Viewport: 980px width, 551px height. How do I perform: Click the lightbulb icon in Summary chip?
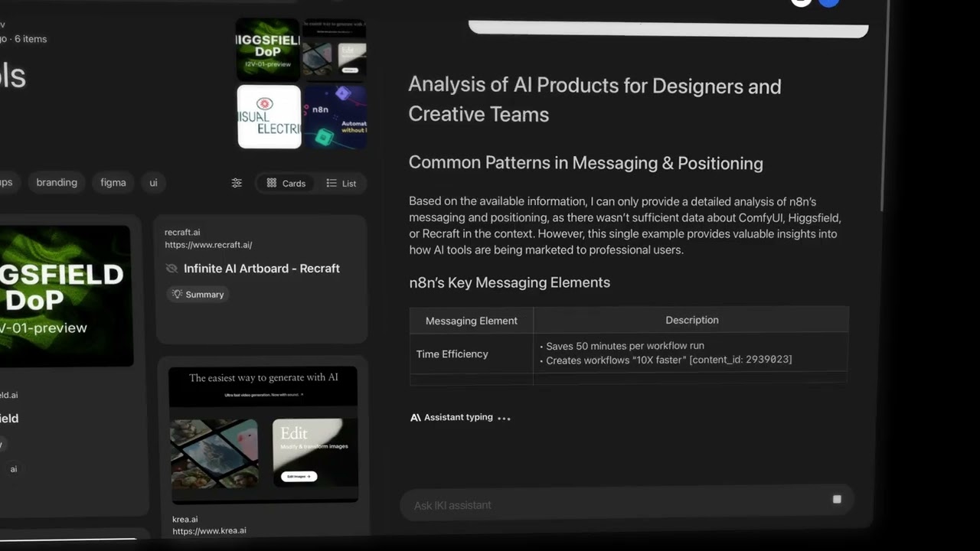178,295
